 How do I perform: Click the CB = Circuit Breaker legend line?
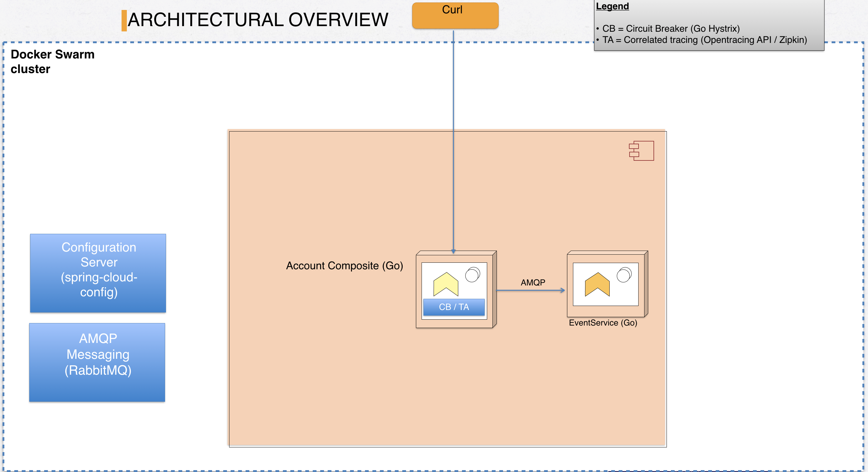pyautogui.click(x=667, y=29)
